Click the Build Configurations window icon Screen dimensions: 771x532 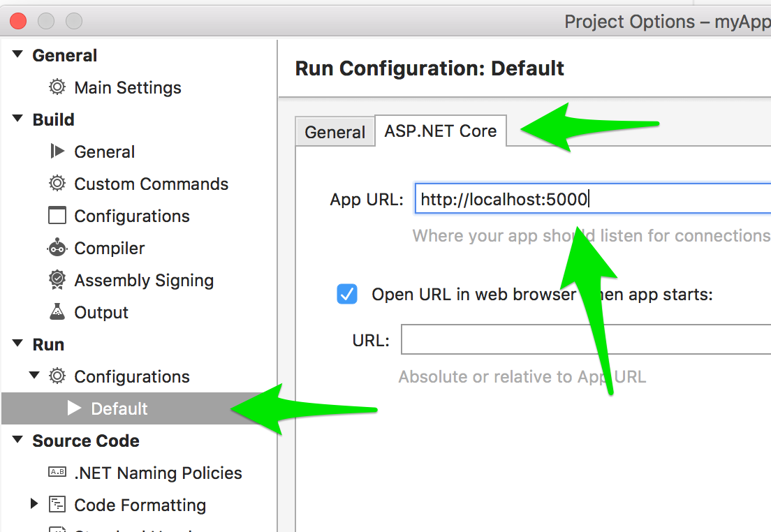coord(57,216)
